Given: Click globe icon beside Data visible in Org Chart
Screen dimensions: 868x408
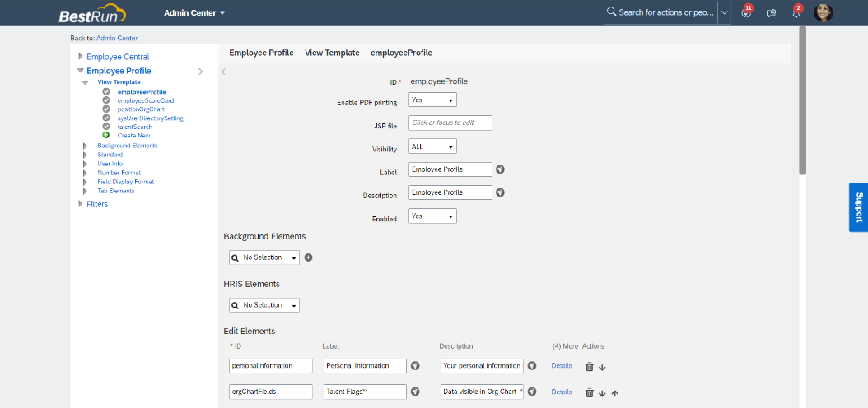Looking at the screenshot, I should 532,392.
